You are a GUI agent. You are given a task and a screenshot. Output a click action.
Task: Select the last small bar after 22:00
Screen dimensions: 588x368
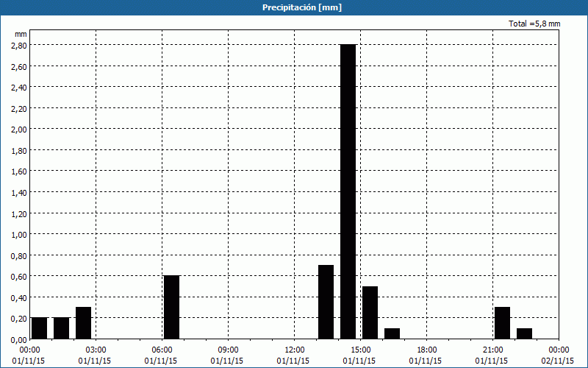click(524, 333)
